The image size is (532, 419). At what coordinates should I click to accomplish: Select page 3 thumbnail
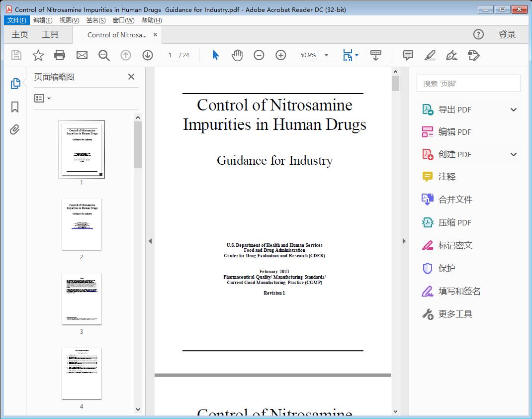[82, 299]
